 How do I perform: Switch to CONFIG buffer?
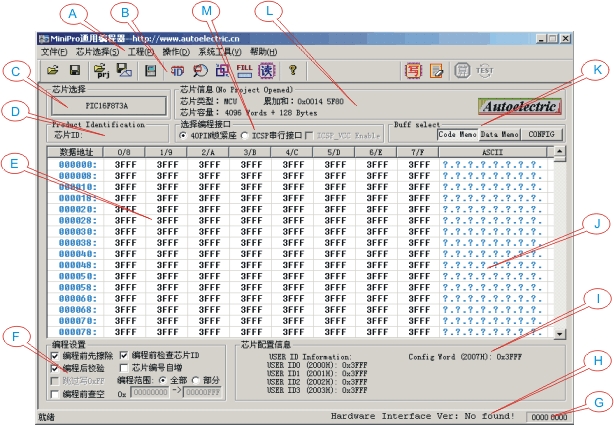tap(542, 134)
